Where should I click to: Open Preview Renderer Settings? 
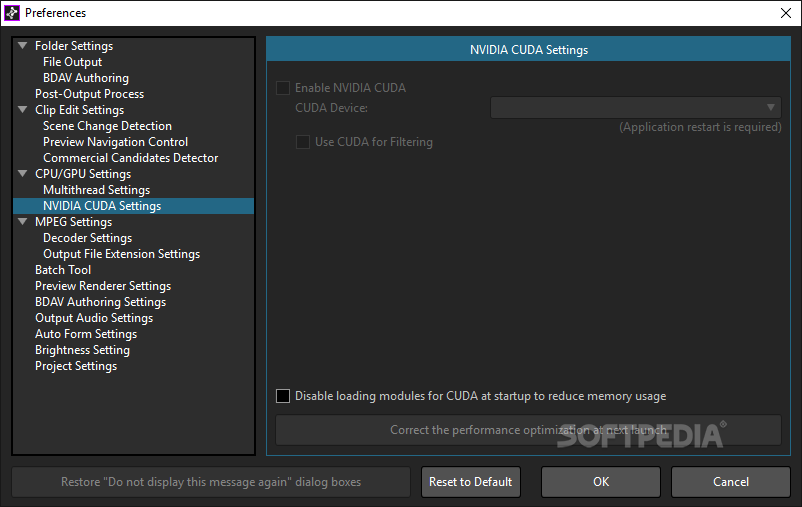[x=103, y=285]
